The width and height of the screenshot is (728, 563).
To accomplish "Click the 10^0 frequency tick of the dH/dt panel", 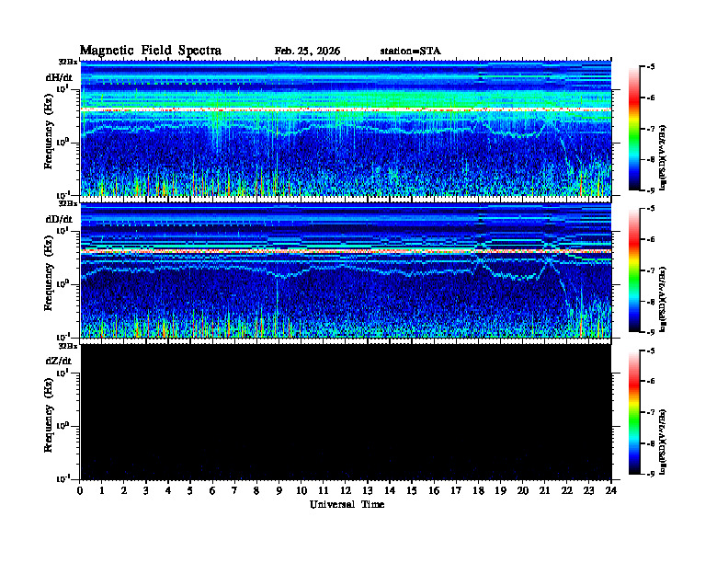I will (63, 142).
